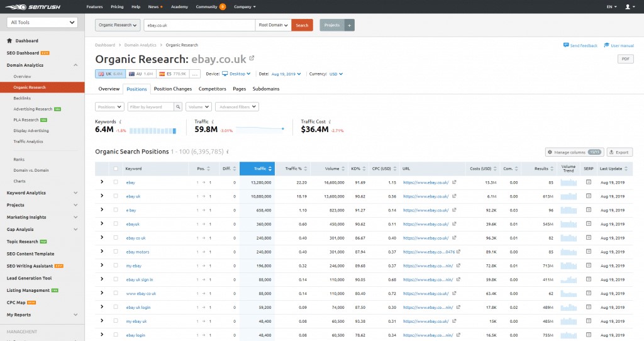The height and width of the screenshot is (341, 644).
Task: Click Send feedback chat icon link
Action: [580, 45]
